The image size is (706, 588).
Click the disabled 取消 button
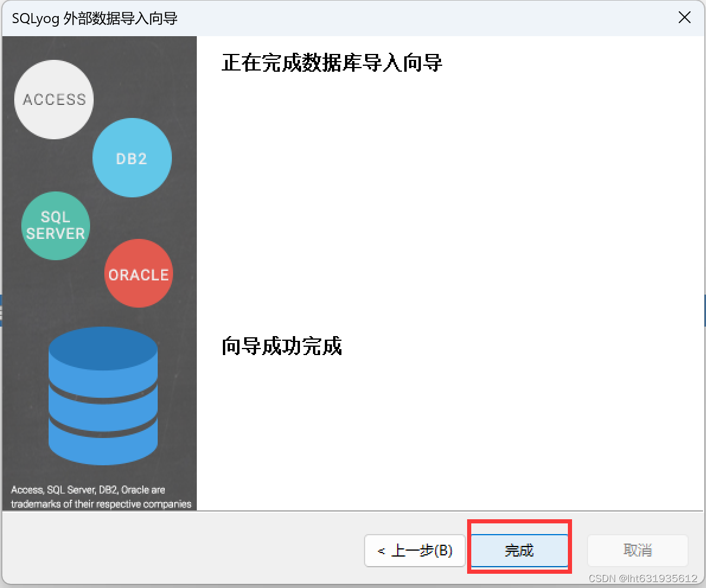click(x=637, y=551)
